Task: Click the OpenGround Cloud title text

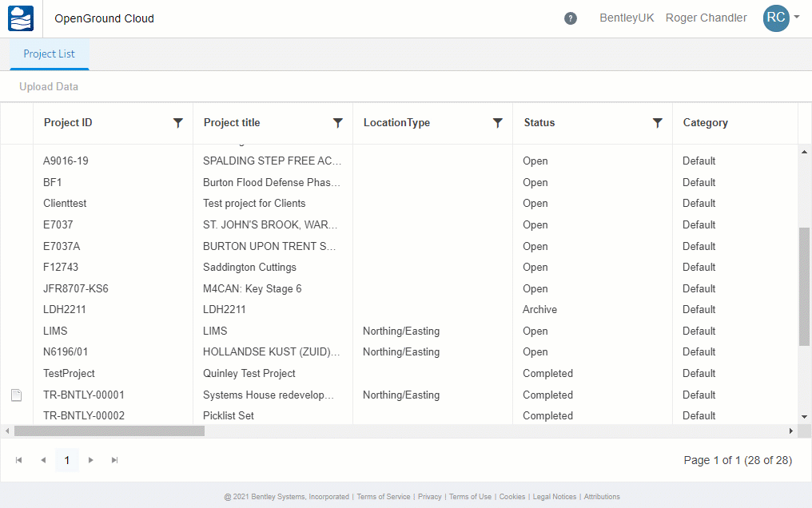Action: [104, 18]
